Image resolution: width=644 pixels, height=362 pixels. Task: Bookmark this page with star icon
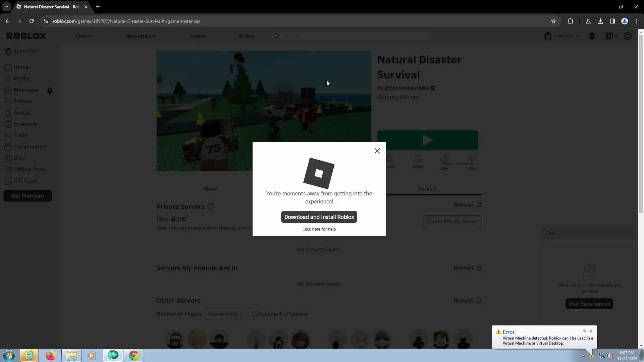553,21
